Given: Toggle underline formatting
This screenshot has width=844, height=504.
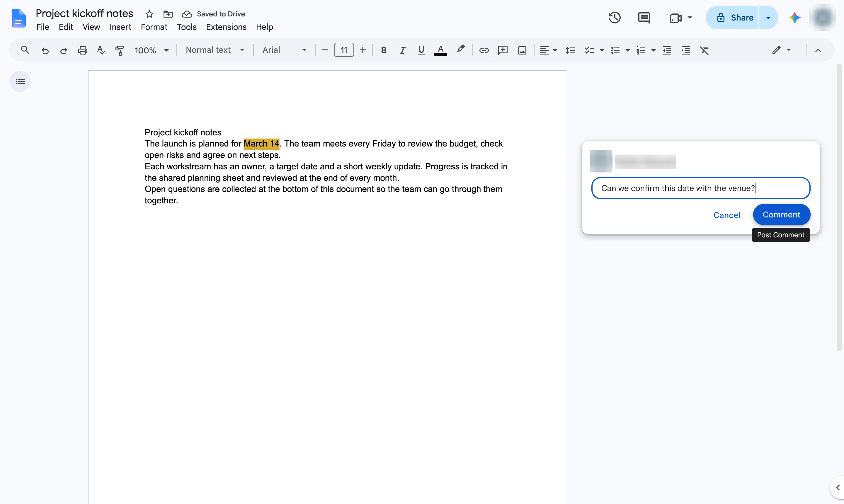Looking at the screenshot, I should [421, 50].
